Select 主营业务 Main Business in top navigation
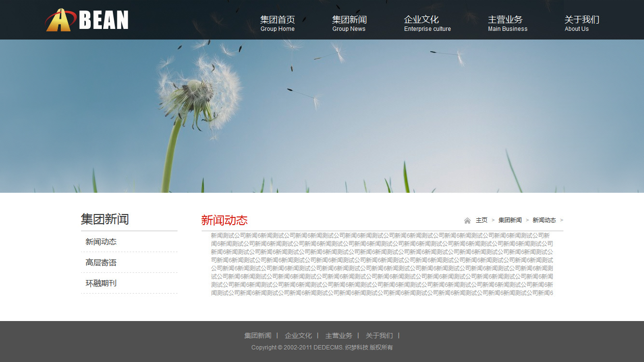Screen dimensions: 644x362 coord(507,23)
